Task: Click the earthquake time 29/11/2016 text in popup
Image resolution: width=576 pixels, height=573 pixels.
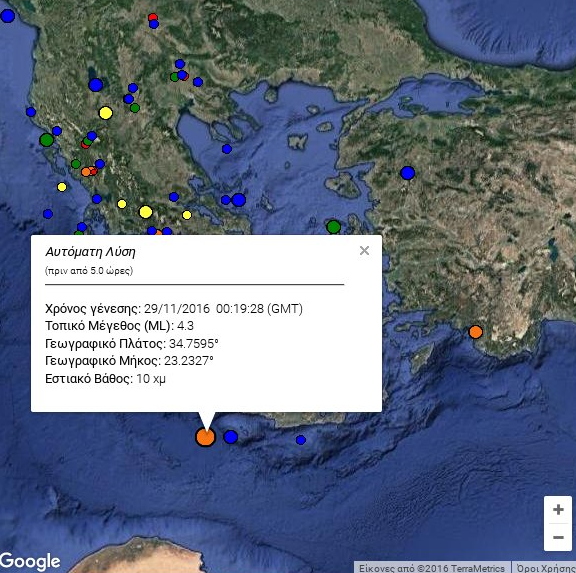Action: (x=174, y=309)
